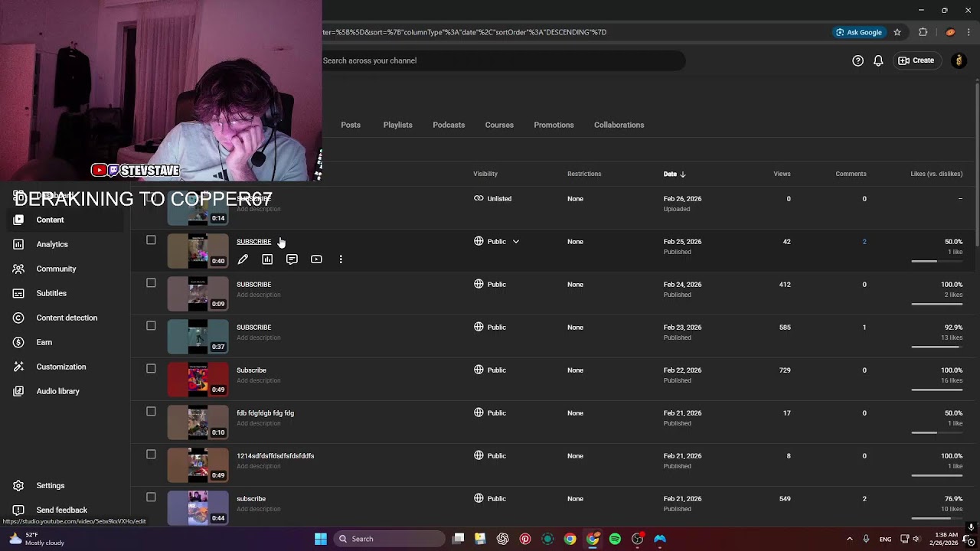Select checkbox for the 585-view video

(x=151, y=326)
